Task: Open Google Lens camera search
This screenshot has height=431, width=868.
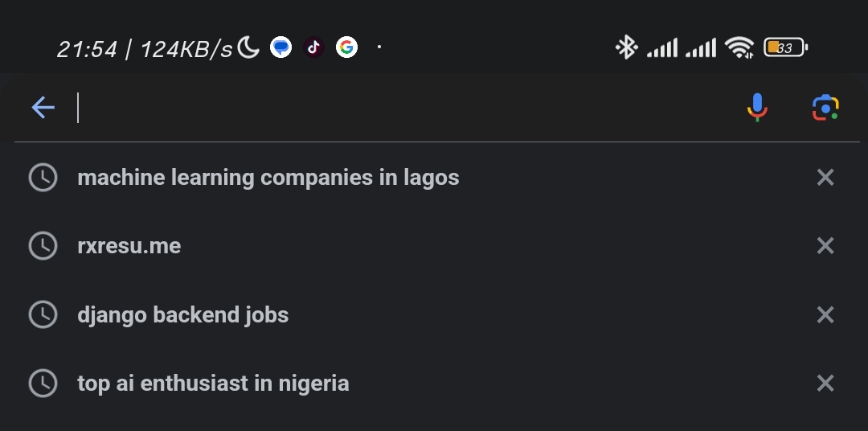Action: (825, 108)
